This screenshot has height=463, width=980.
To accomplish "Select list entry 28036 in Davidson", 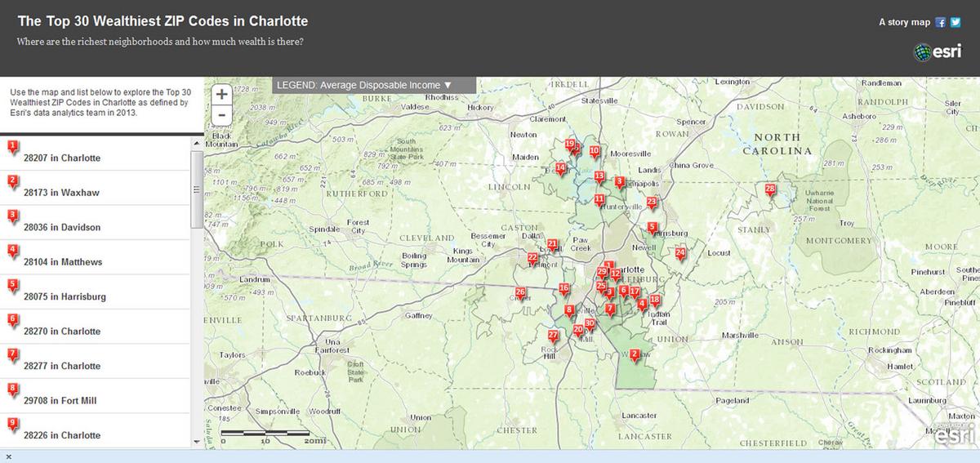I will [96, 222].
